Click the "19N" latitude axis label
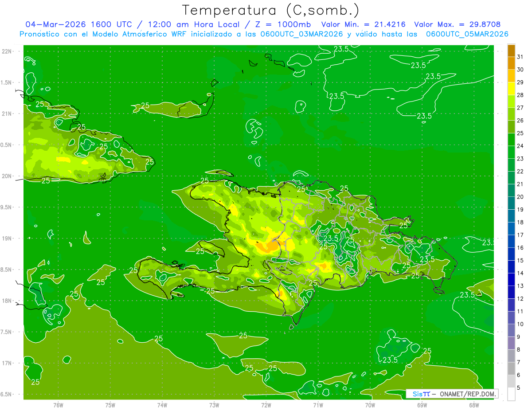Viewport: 532px width, 411px height. coord(7,239)
